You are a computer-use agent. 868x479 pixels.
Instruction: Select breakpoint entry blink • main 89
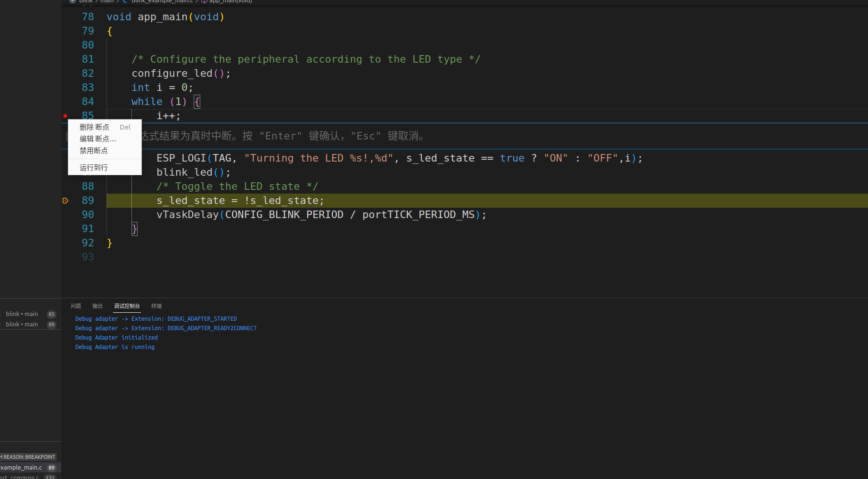[x=28, y=325]
